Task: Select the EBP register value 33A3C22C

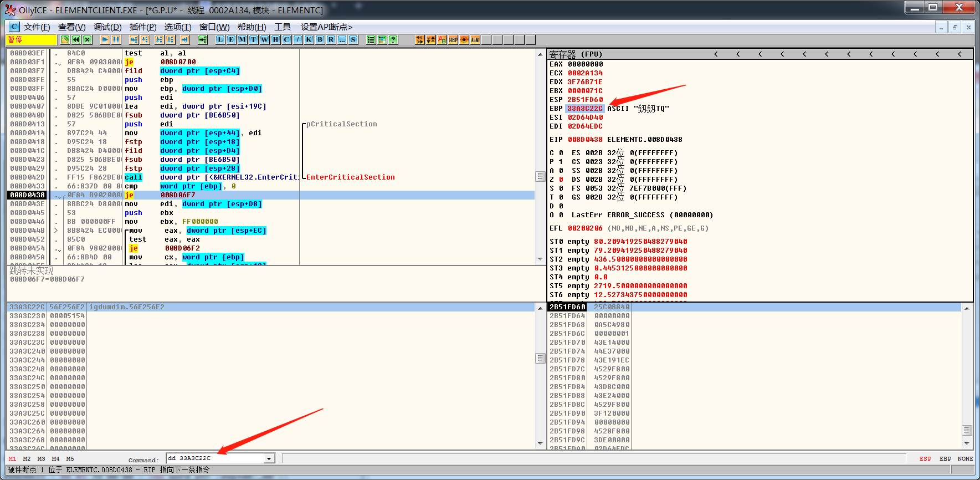Action: 585,109
